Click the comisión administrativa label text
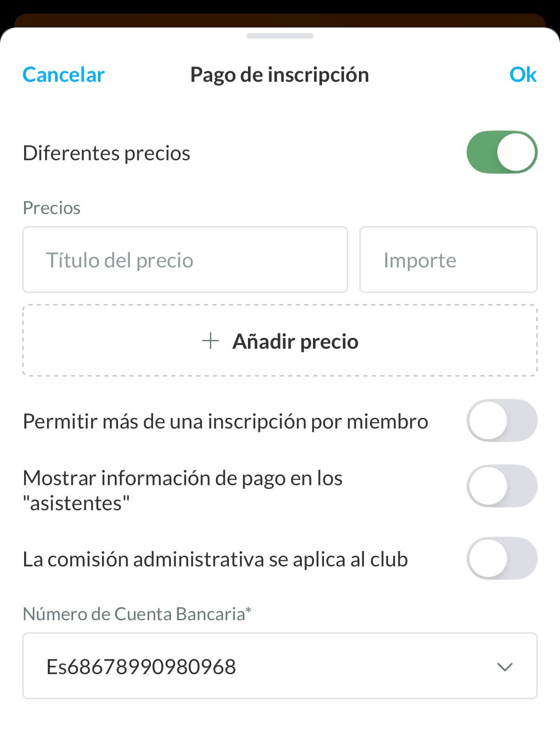Viewport: 560px width, 734px height. point(215,559)
